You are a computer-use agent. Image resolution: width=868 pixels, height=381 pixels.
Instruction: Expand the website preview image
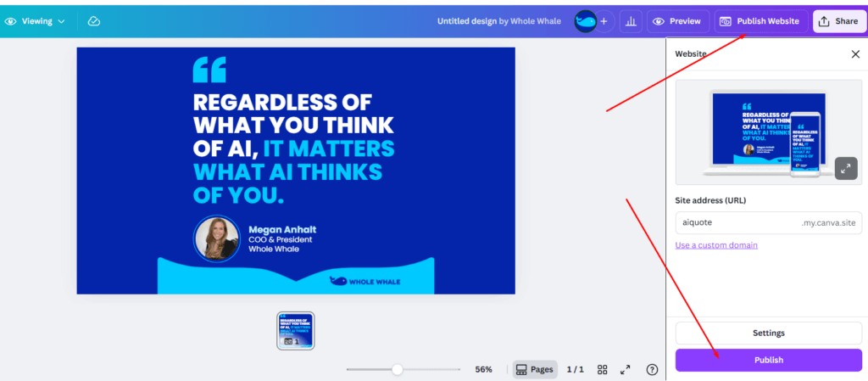tap(845, 168)
